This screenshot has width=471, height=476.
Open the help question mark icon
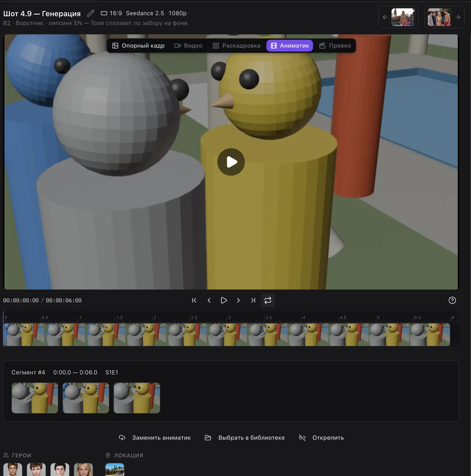pos(452,300)
